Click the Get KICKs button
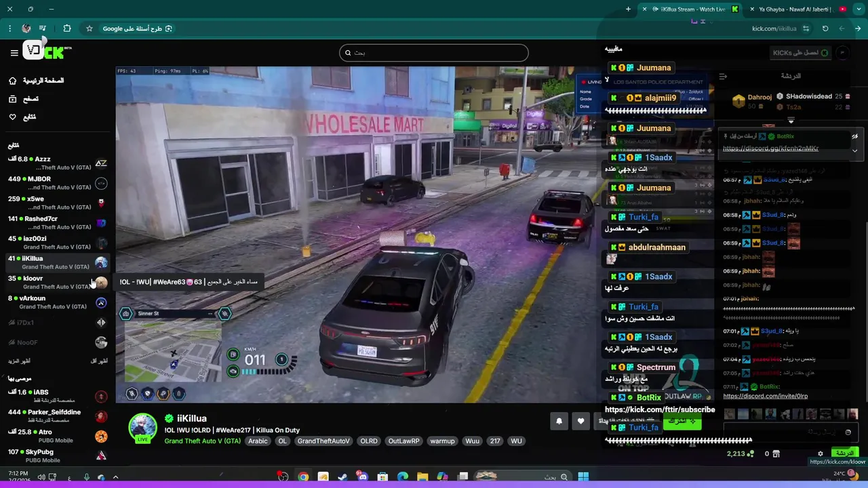Screen dimensions: 868x488 click(800, 53)
